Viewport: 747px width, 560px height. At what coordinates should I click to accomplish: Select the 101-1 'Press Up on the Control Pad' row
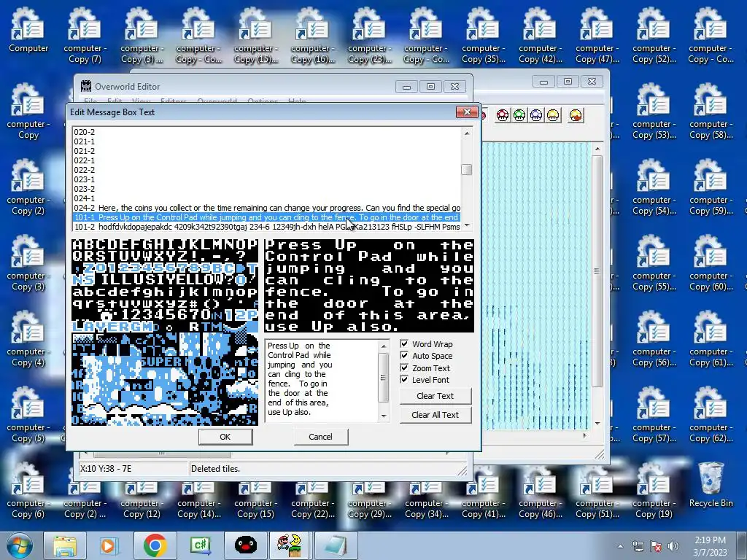pos(267,217)
